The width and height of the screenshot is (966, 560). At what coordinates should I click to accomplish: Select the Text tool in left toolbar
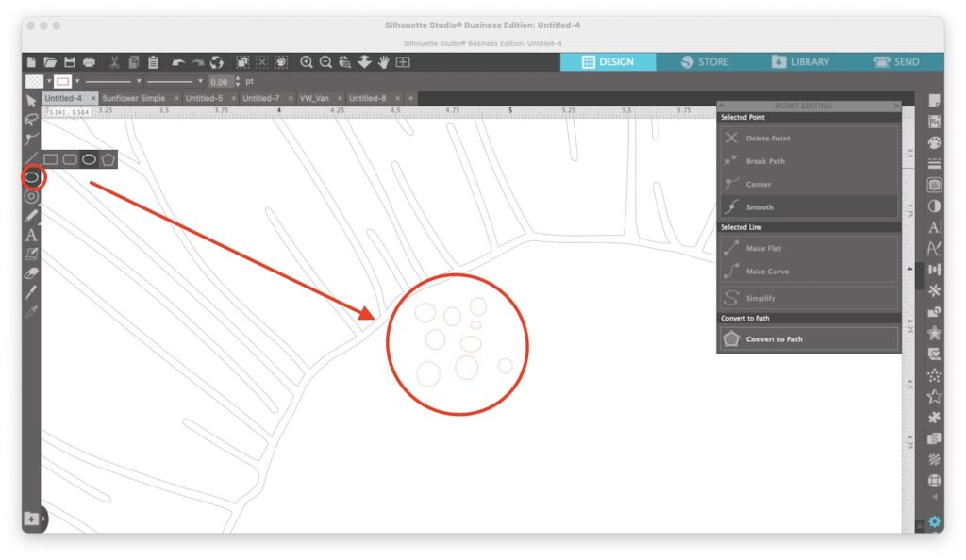[x=31, y=235]
